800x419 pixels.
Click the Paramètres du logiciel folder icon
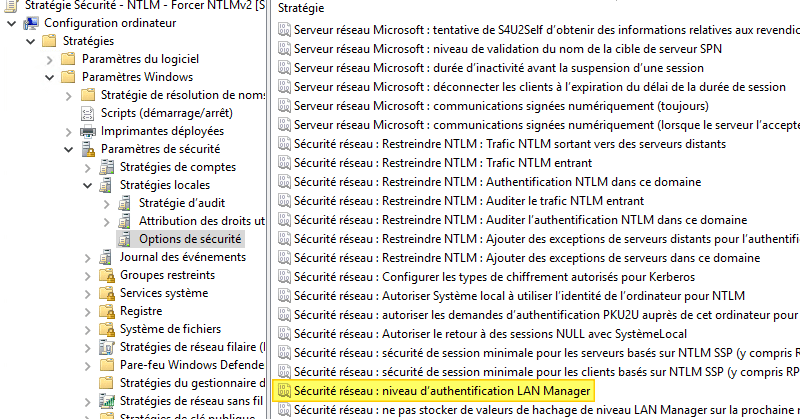coord(68,59)
